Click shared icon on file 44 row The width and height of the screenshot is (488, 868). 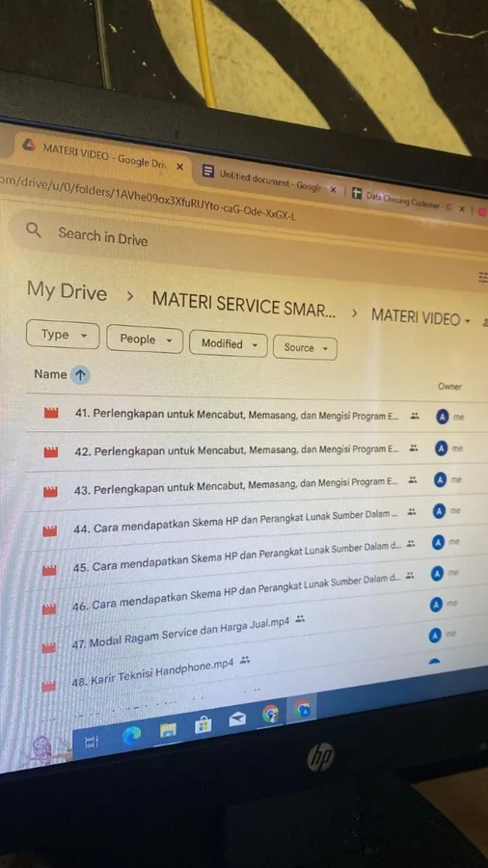411,512
